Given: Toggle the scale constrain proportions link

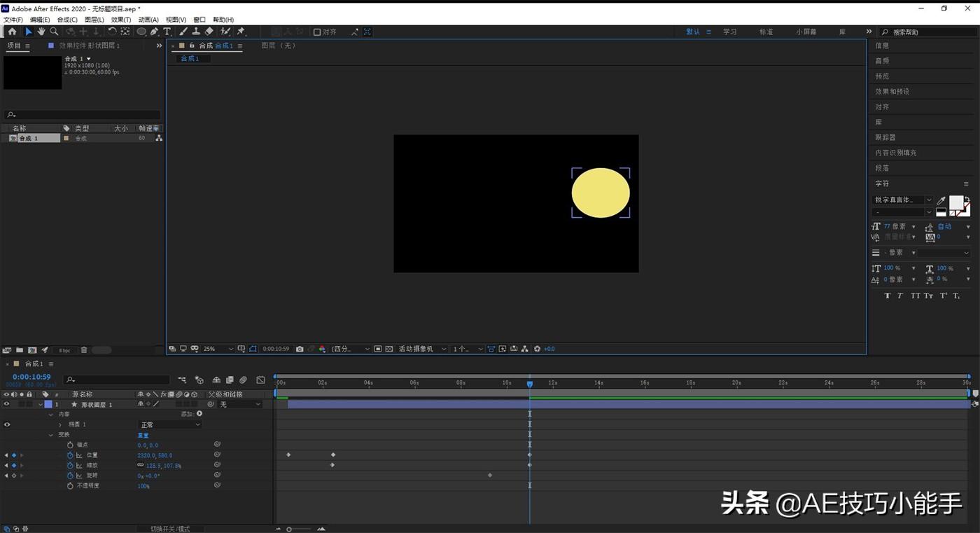Looking at the screenshot, I should point(141,465).
